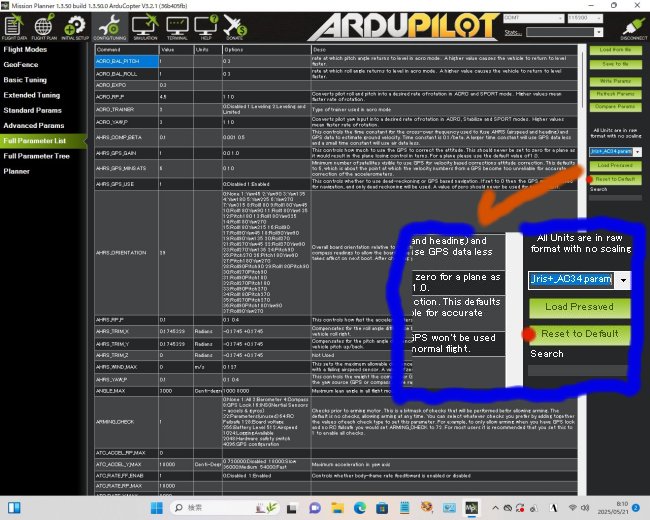This screenshot has height=520, width=650.
Task: Click the Command column header
Action: pos(126,50)
